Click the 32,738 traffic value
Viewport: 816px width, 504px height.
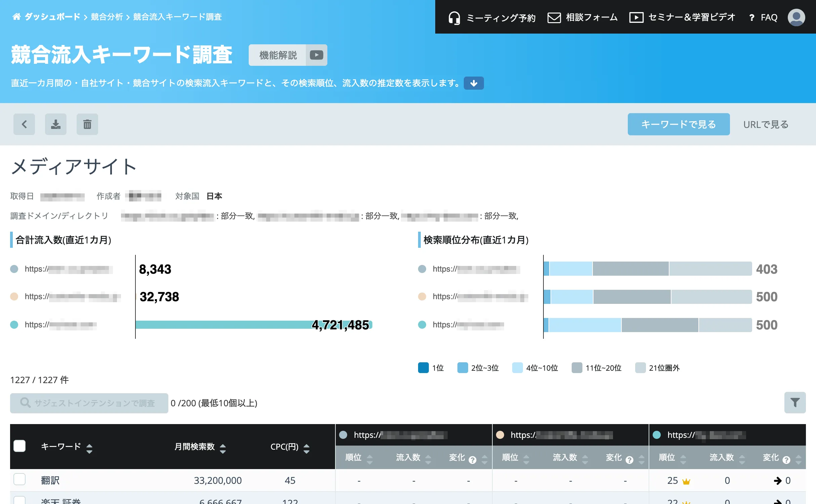click(159, 297)
